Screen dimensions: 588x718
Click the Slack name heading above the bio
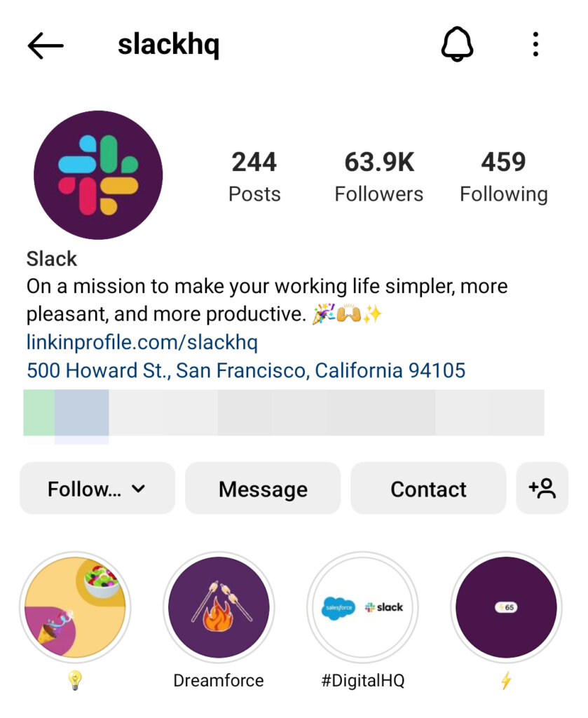coord(50,259)
